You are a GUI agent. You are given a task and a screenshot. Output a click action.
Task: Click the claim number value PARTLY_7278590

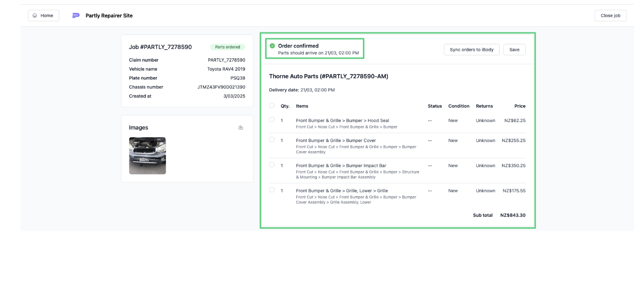tap(227, 60)
